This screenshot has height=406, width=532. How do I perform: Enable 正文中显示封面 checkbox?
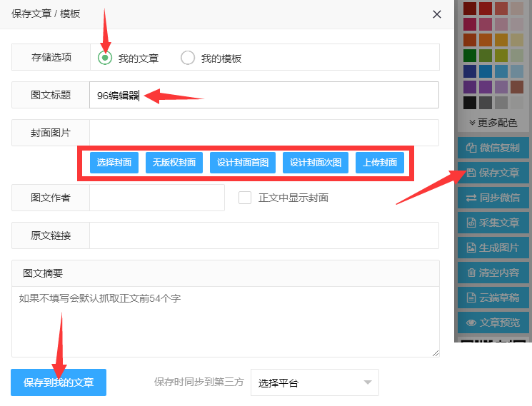pyautogui.click(x=245, y=198)
